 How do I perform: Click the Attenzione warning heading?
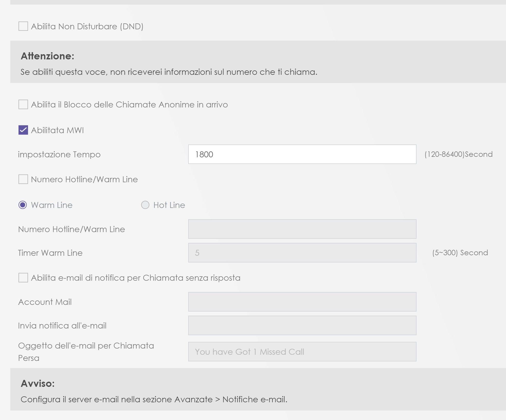coord(48,56)
